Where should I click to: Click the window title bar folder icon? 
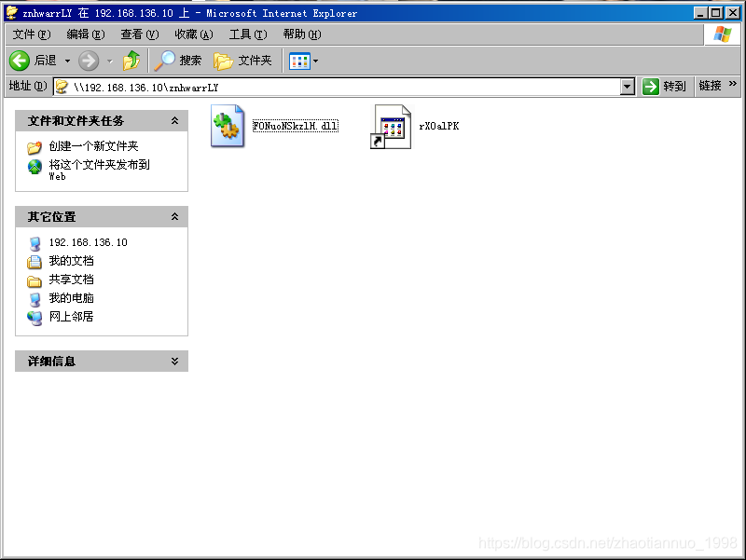coord(12,13)
